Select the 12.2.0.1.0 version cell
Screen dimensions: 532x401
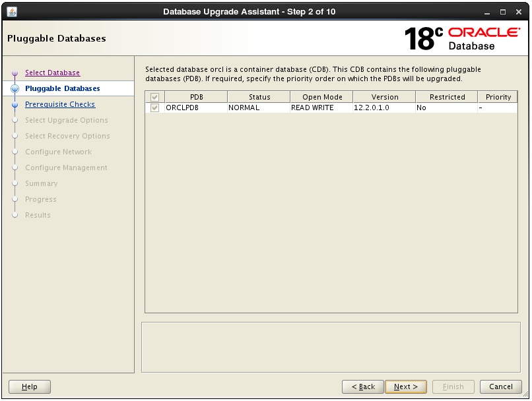(384, 108)
